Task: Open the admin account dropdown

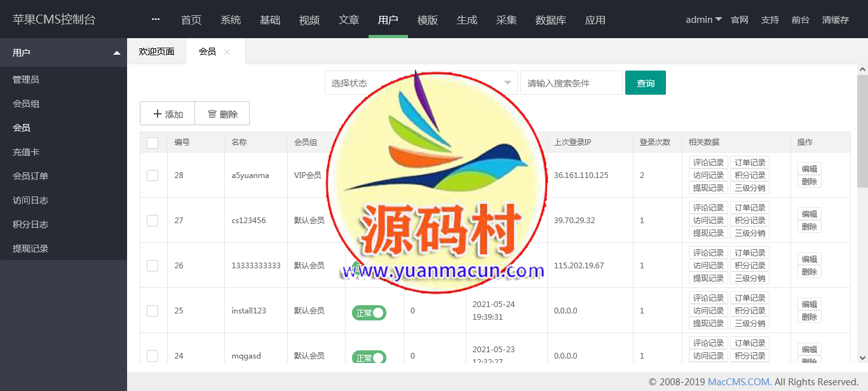Action: [x=703, y=20]
